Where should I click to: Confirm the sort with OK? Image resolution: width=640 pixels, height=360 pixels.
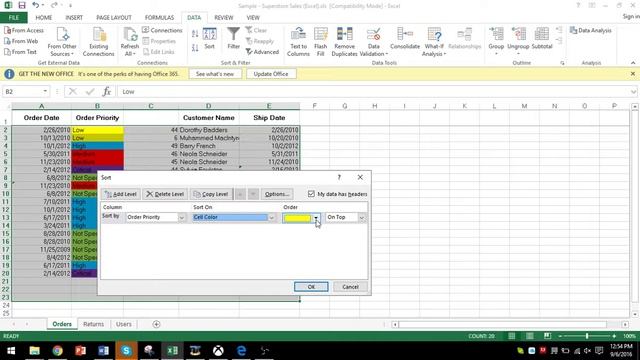click(311, 287)
